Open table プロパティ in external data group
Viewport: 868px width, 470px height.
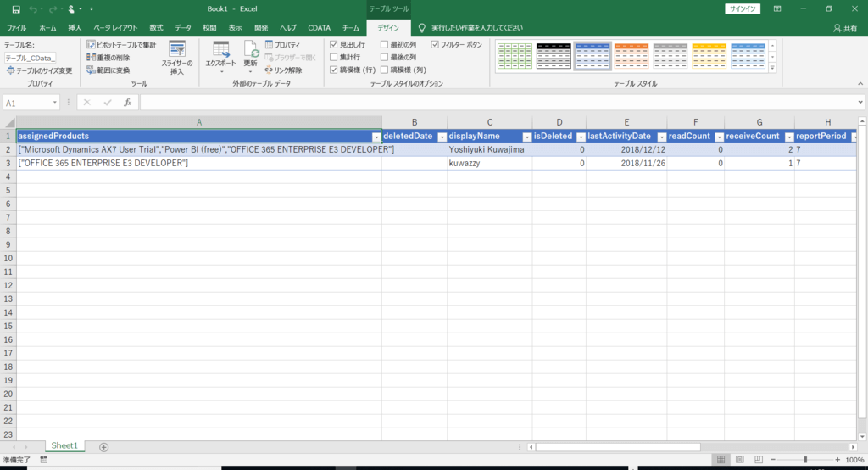[282, 45]
